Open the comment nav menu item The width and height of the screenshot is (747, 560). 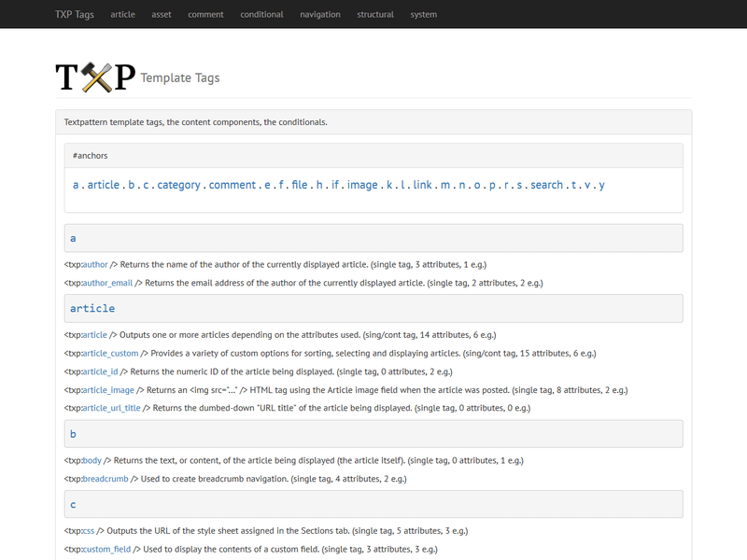[205, 14]
